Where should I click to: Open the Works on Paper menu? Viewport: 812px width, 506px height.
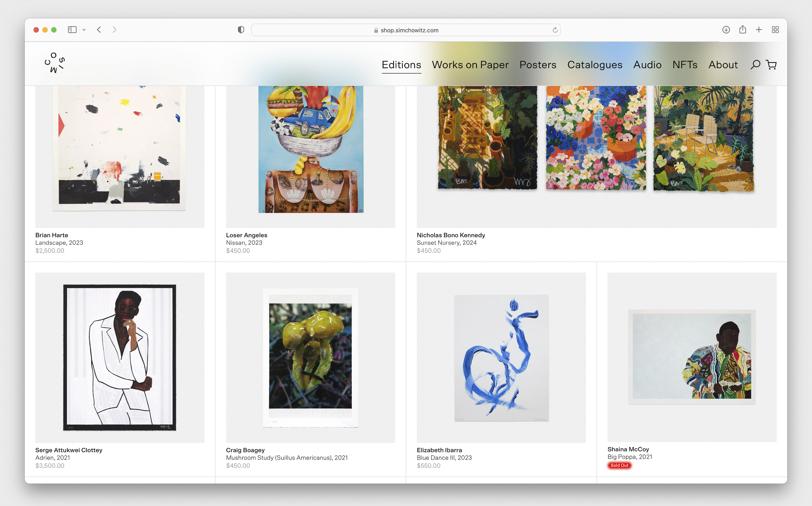tap(470, 65)
